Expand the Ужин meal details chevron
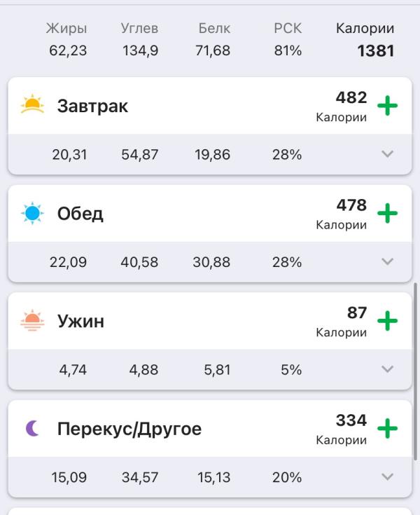This screenshot has width=420, height=515. point(387,369)
